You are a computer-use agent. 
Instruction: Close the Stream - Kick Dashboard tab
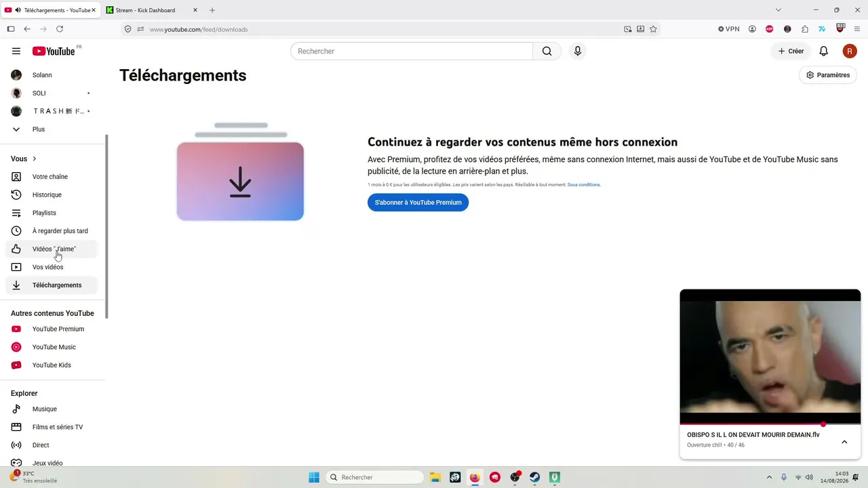click(195, 10)
